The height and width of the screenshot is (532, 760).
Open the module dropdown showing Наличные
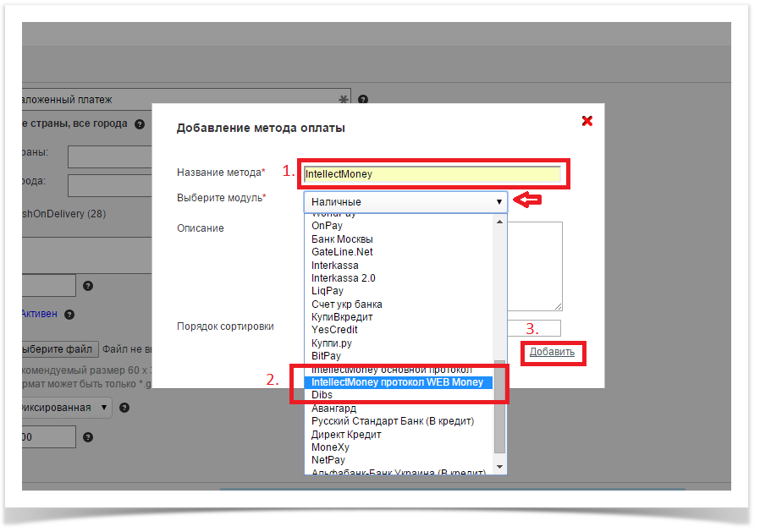(x=405, y=202)
